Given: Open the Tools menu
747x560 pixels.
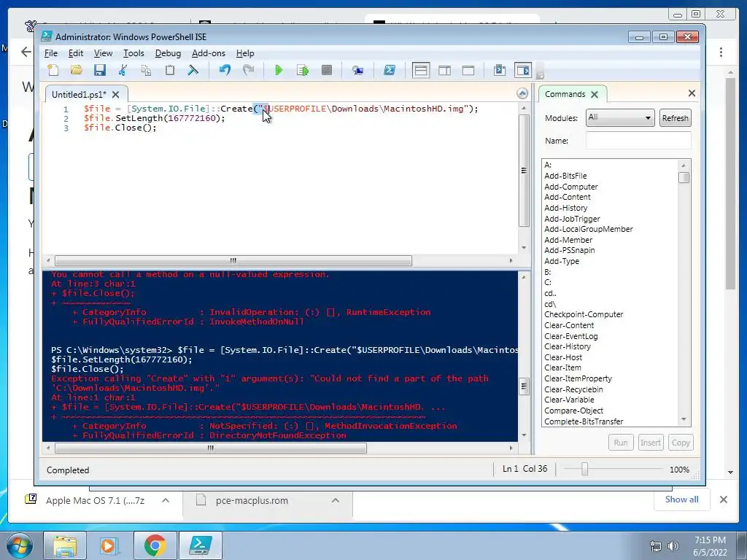Looking at the screenshot, I should [133, 53].
